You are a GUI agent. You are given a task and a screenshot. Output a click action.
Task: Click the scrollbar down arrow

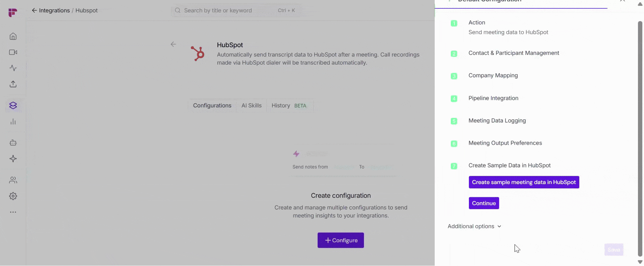(x=640, y=262)
